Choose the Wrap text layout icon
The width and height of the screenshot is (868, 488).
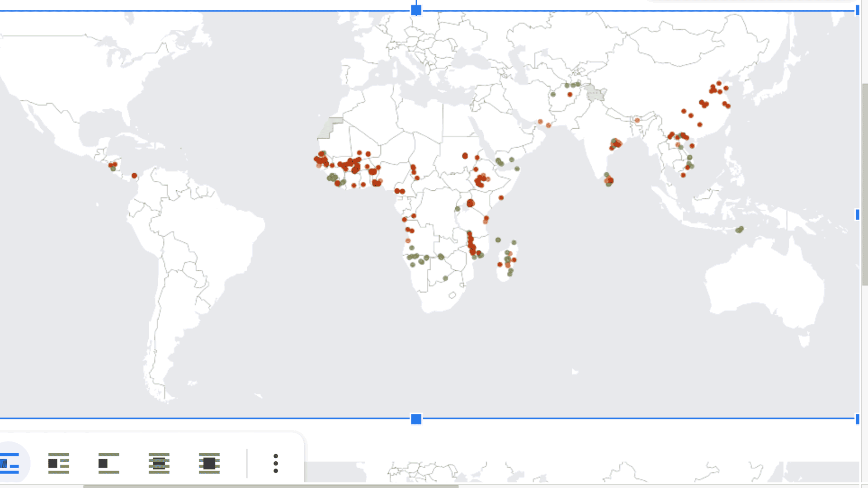[59, 463]
